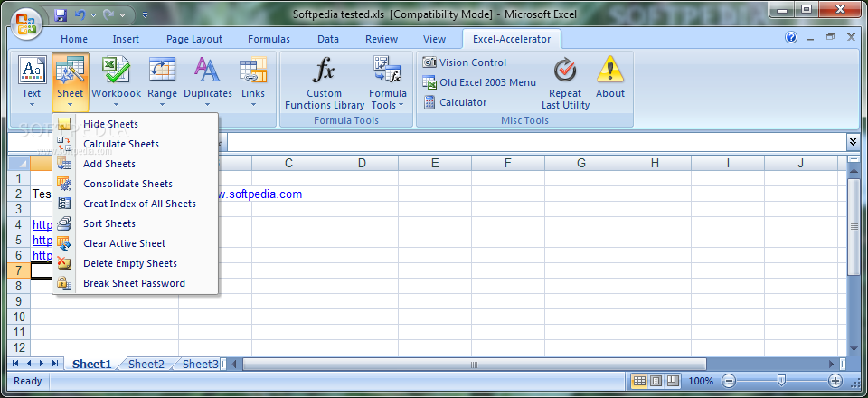Open Formula Tools dropdown

(x=388, y=82)
